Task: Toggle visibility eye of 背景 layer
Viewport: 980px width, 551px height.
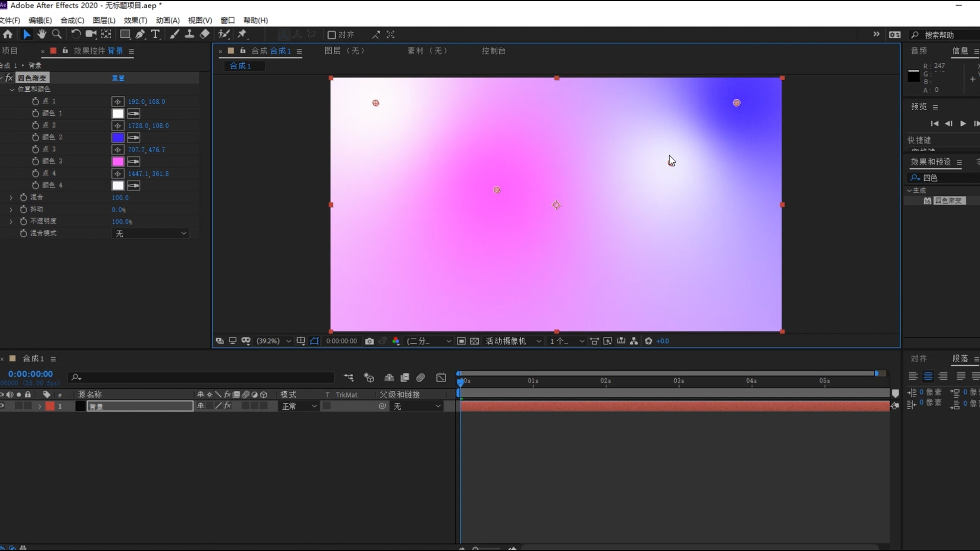Action: [x=3, y=406]
